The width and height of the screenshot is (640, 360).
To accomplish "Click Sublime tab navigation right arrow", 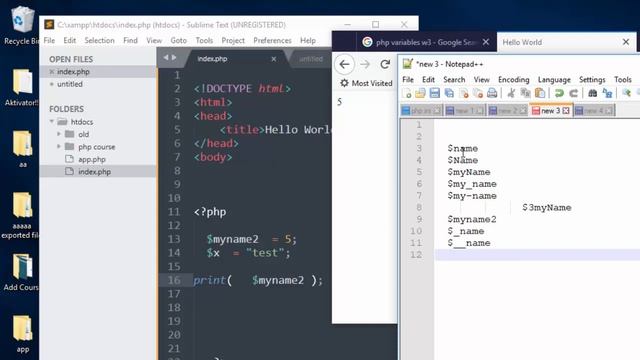I will tap(174, 58).
